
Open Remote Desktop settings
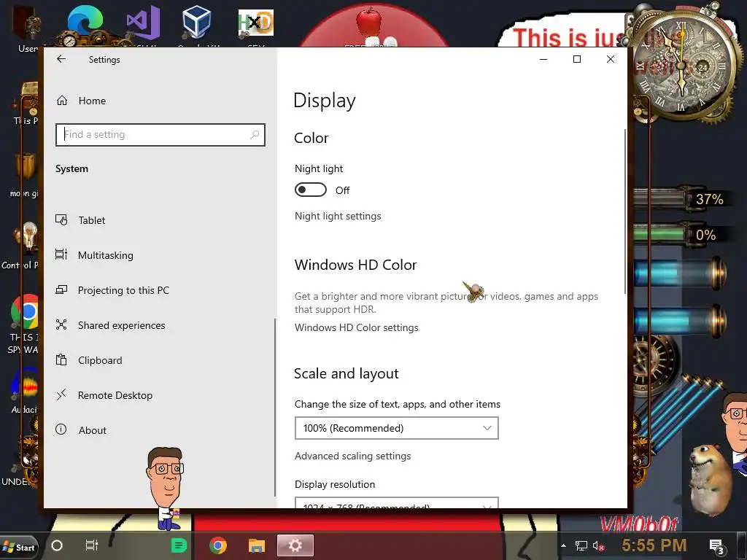coord(115,395)
